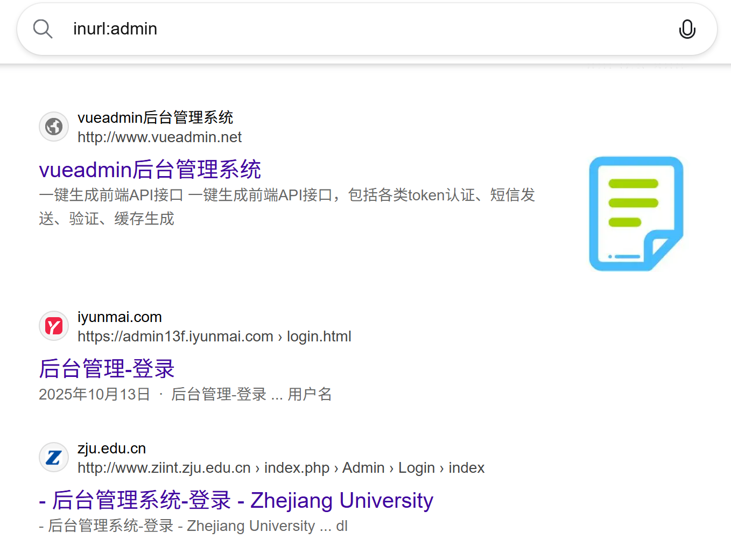Click the red iyunmai.com favicon

click(x=54, y=326)
